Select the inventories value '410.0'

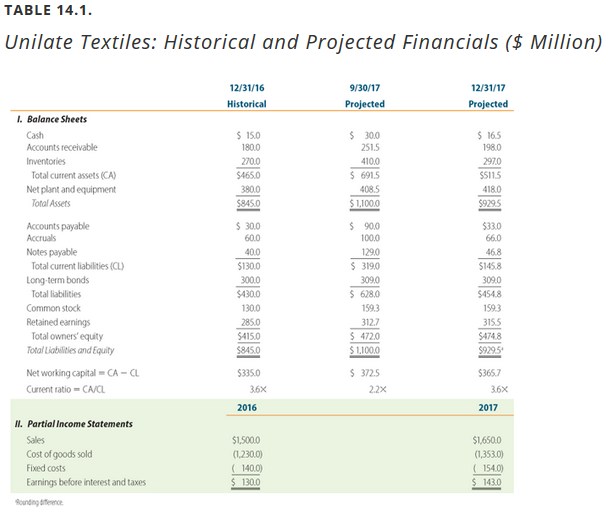(x=370, y=161)
